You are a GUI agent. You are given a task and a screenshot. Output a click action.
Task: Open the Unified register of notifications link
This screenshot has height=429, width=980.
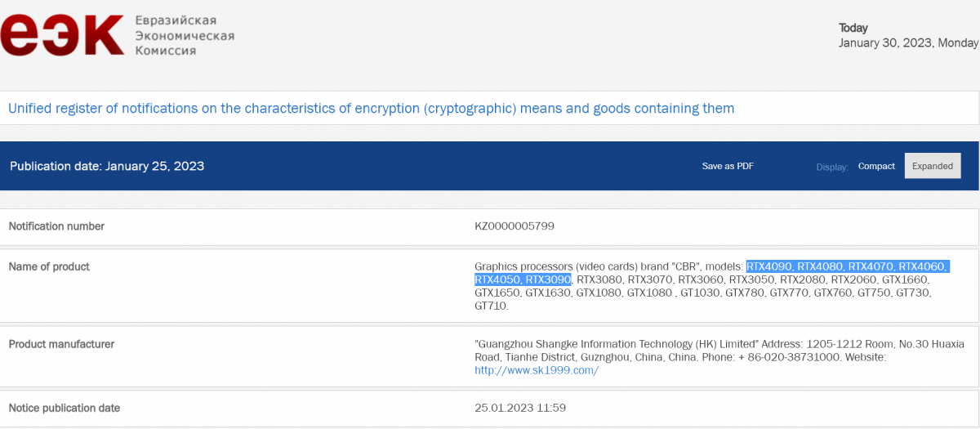371,108
